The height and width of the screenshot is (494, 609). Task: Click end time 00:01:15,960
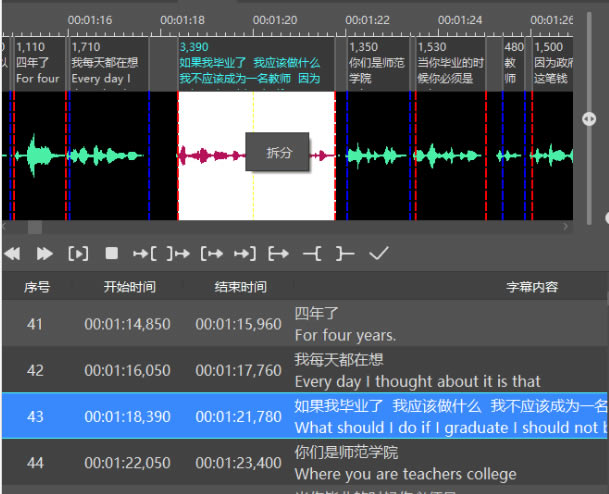point(238,324)
